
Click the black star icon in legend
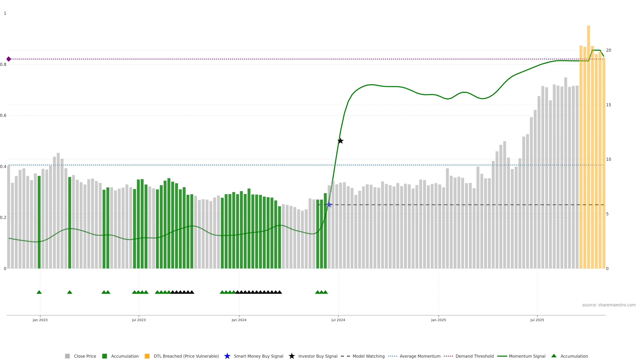[291, 356]
